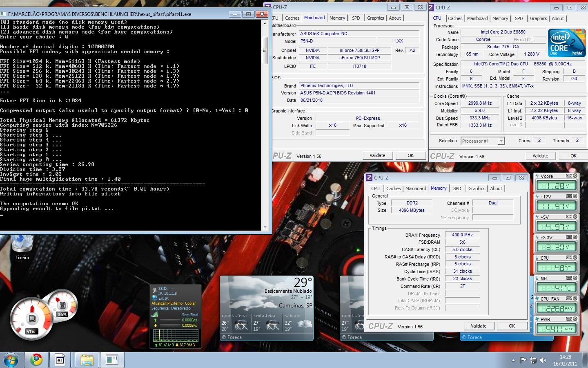The image size is (588, 368).
Task: Open settings of the MB temperature gadget
Action: (x=568, y=278)
